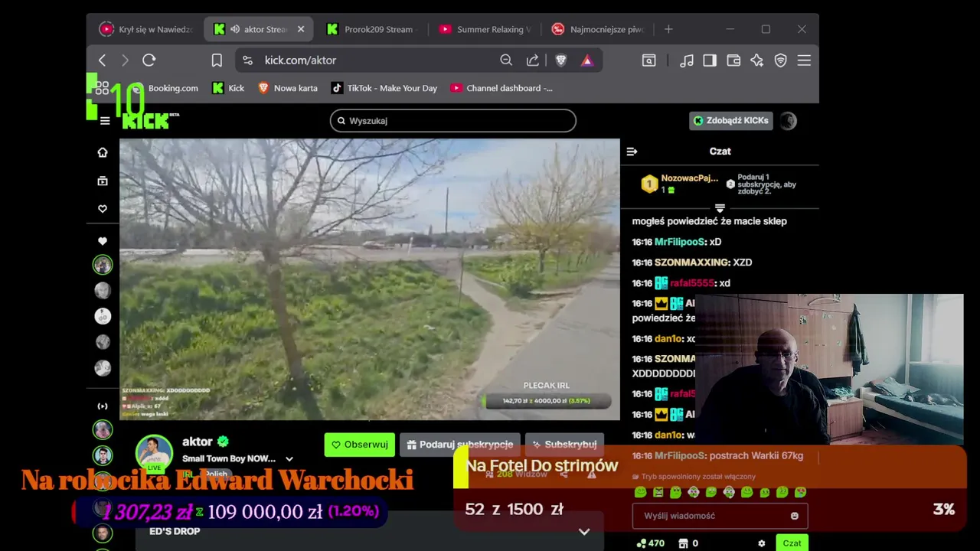
Task: Collapse the chat panel arrow icon
Action: (x=632, y=152)
